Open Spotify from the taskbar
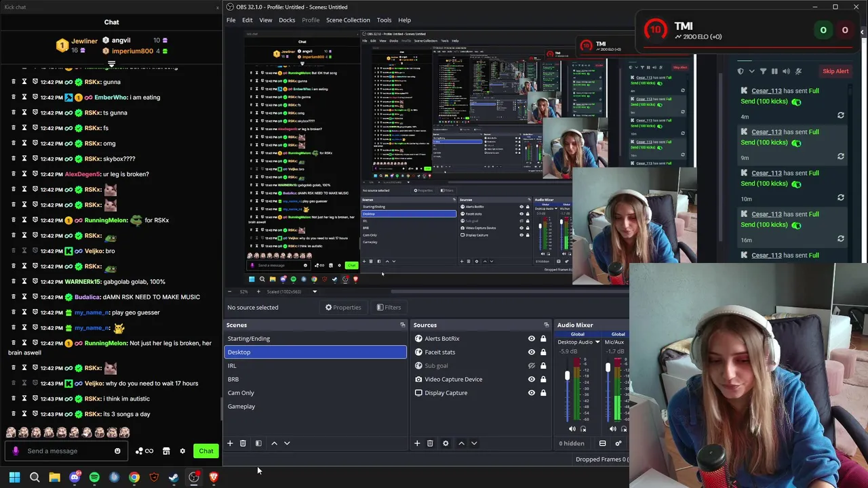868x488 pixels. pyautogui.click(x=94, y=478)
